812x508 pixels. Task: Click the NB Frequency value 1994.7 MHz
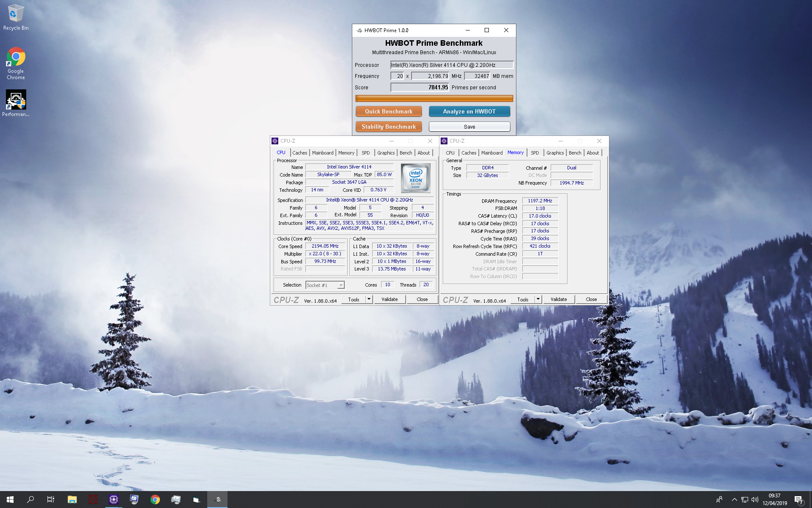pos(572,183)
